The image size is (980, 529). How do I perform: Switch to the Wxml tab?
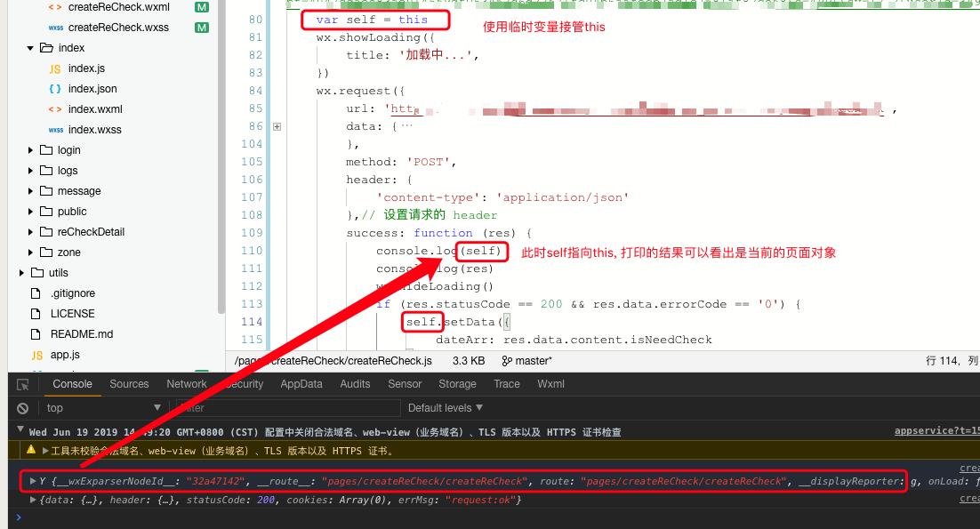coord(550,384)
